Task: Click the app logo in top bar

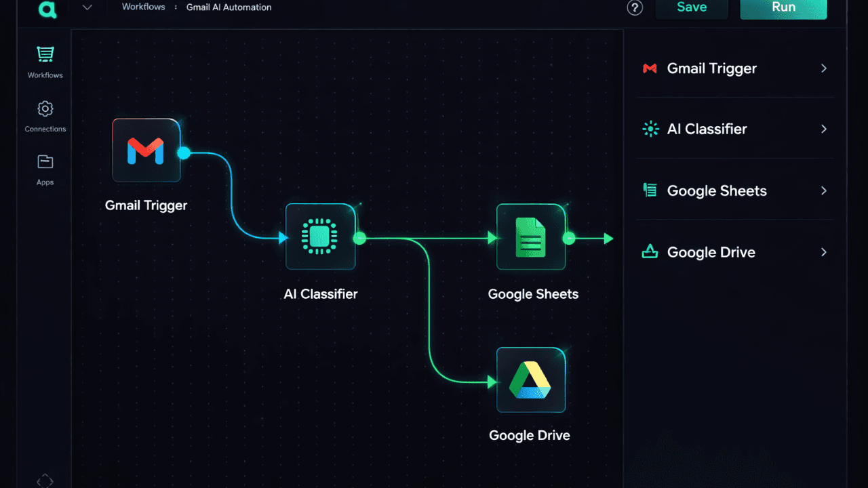Action: (x=47, y=9)
